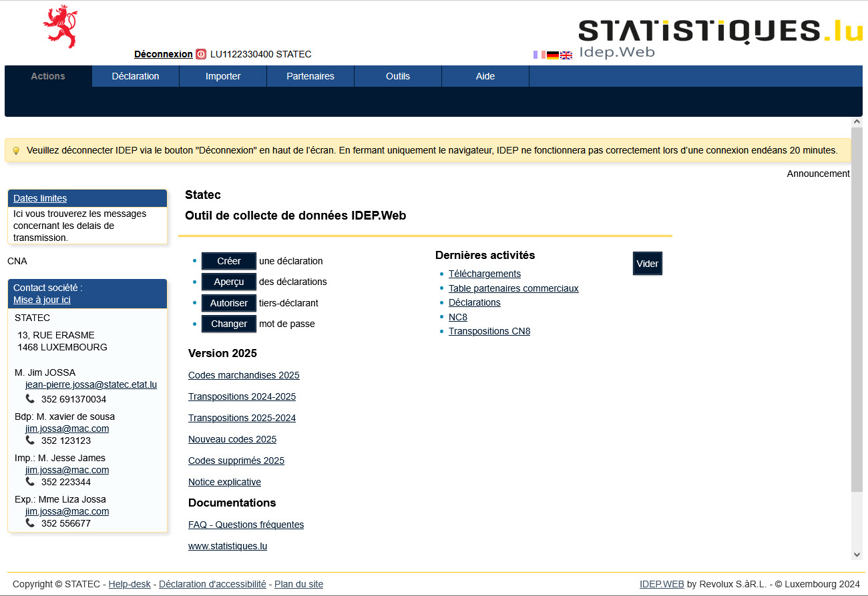This screenshot has width=868, height=596.
Task: Open FAQ - Questions fréquentes link
Action: coord(246,525)
